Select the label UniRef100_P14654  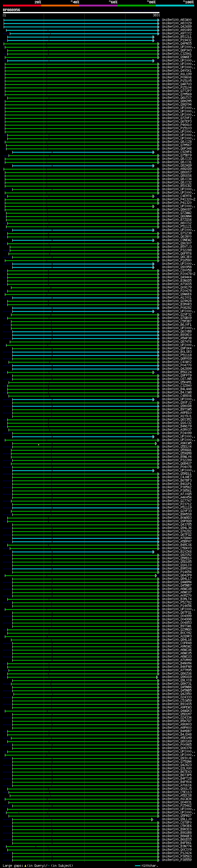coord(176,572)
